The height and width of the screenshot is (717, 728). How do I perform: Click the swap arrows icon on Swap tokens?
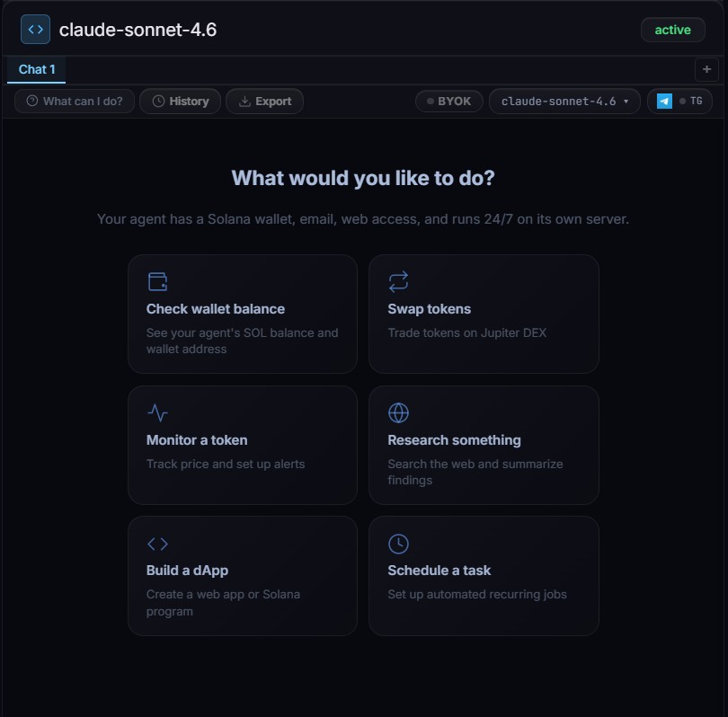398,282
